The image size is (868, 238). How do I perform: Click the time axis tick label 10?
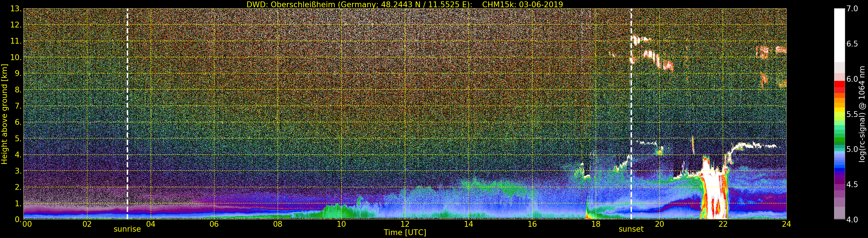click(341, 224)
